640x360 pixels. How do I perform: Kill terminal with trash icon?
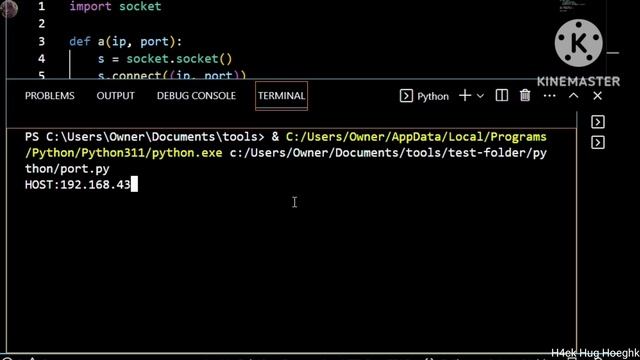(x=525, y=96)
